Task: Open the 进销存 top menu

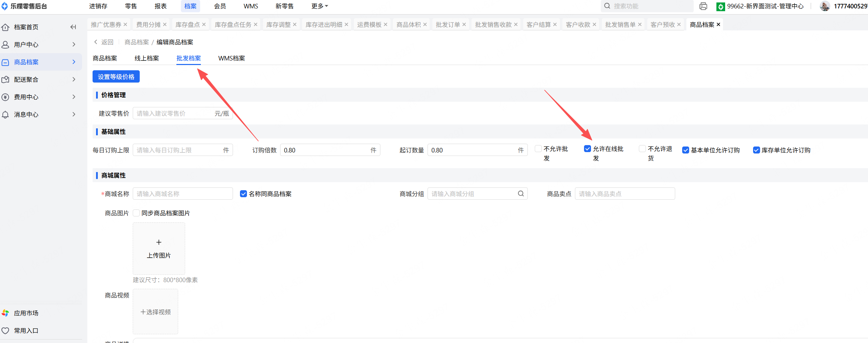Action: coord(98,6)
